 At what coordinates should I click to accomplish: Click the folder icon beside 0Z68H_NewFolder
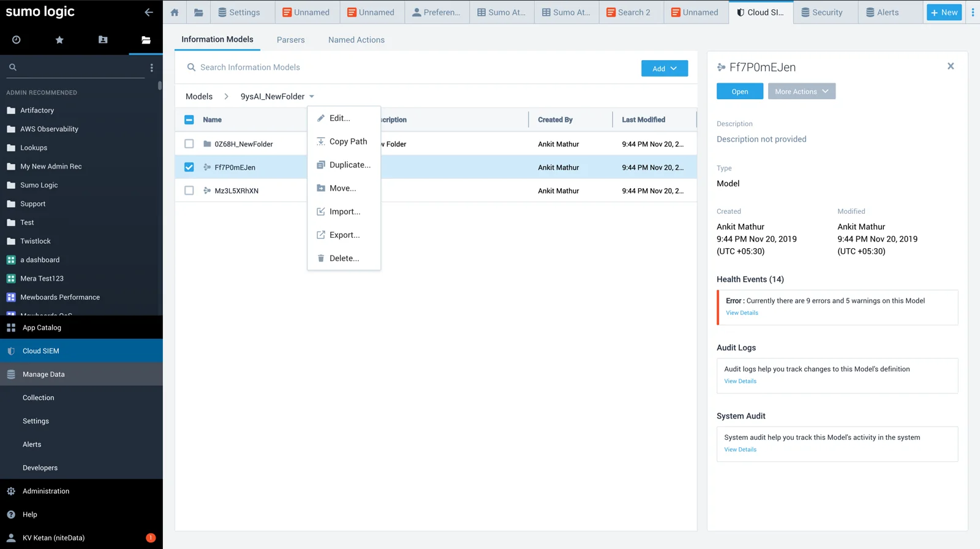[207, 144]
